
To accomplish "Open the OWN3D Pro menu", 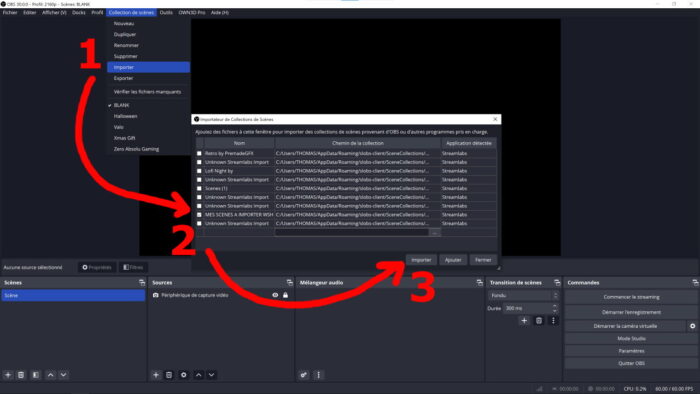I will 192,12.
